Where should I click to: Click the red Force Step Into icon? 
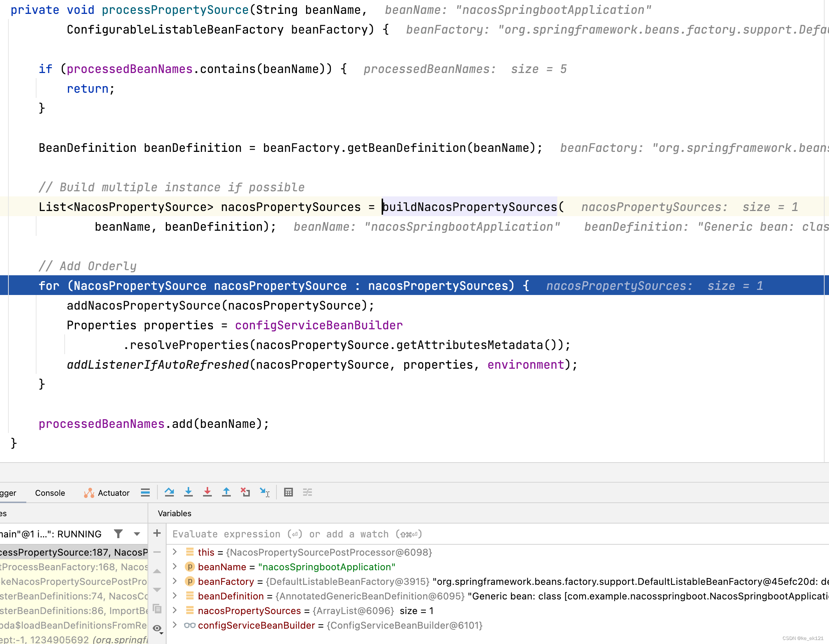(x=207, y=492)
